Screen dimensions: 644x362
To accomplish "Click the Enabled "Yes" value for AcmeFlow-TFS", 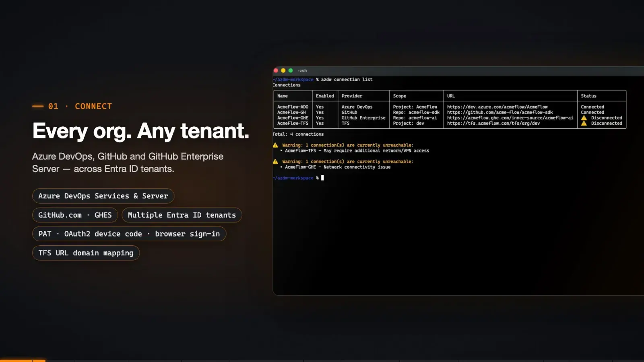I will click(320, 123).
